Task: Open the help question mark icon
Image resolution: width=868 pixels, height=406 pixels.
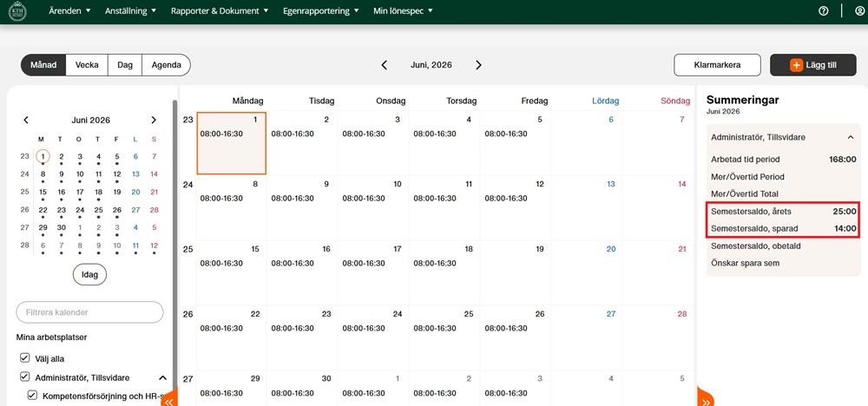Action: [x=823, y=11]
